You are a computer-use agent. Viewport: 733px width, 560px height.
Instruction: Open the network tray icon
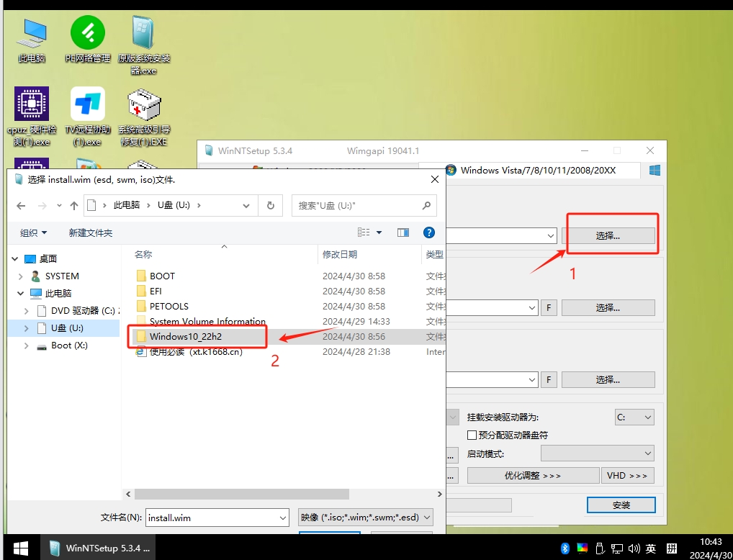coord(616,548)
